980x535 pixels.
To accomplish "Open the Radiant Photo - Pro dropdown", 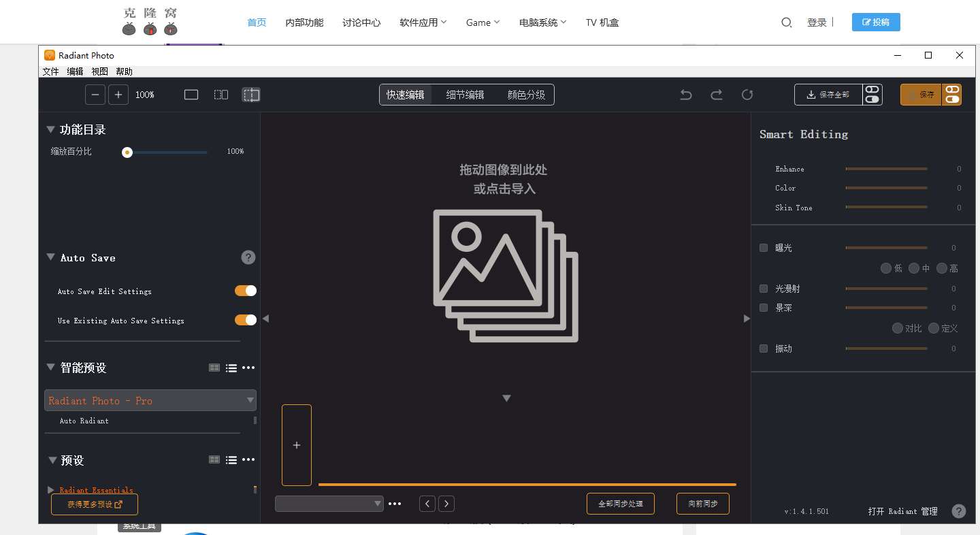I will click(150, 400).
